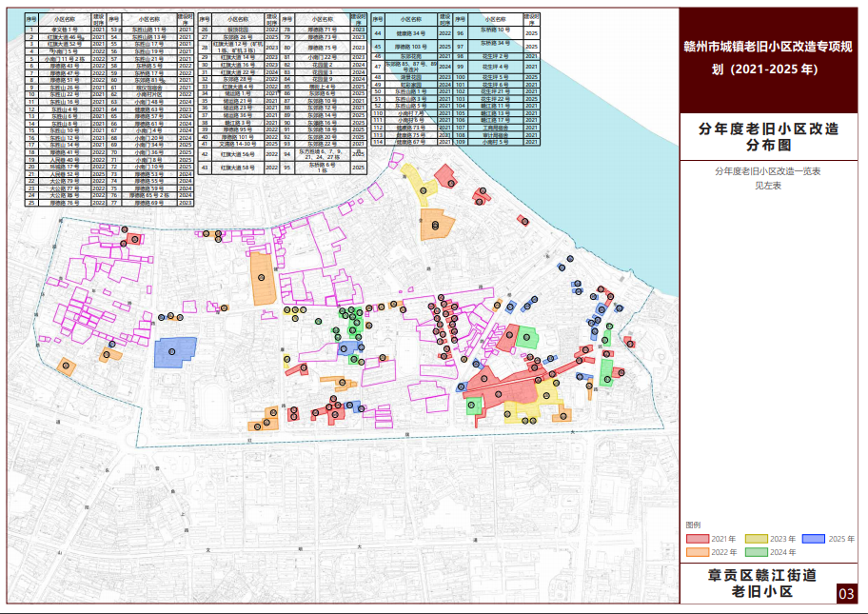This screenshot has width=868, height=614.
Task: Click the 图例 legend heading
Action: (x=693, y=525)
